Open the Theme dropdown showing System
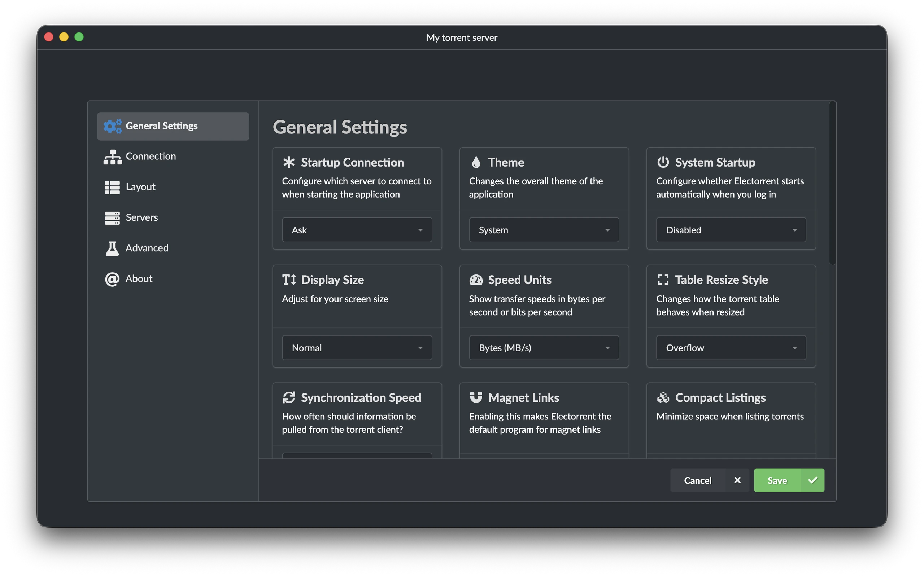The height and width of the screenshot is (576, 924). [x=544, y=230]
